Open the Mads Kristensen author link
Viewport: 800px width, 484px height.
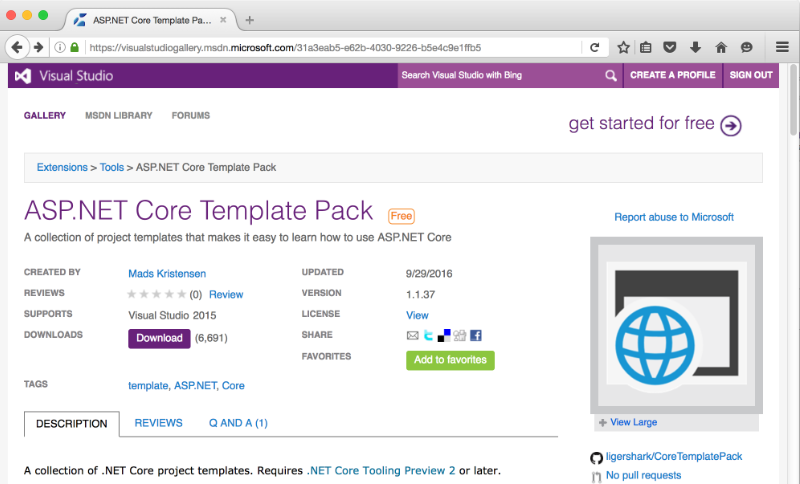pos(167,273)
